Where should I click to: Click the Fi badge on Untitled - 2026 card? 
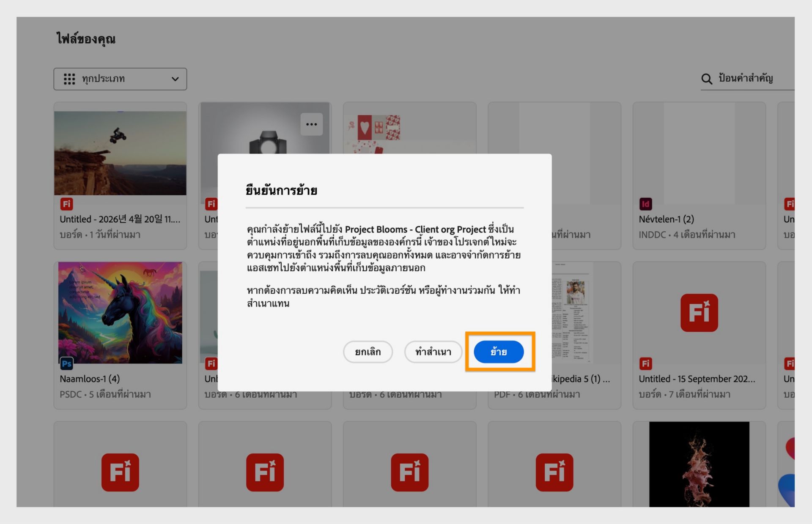66,204
